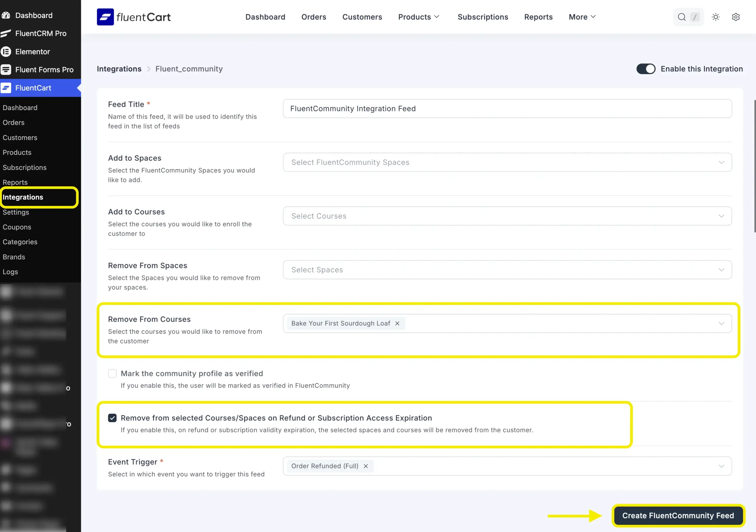756x532 pixels.
Task: Click the Elementor sidebar icon
Action: click(x=6, y=51)
